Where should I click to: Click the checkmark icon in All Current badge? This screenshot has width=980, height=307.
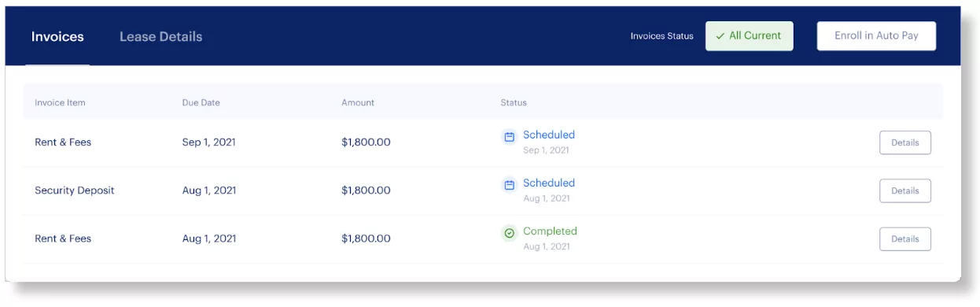pos(720,36)
